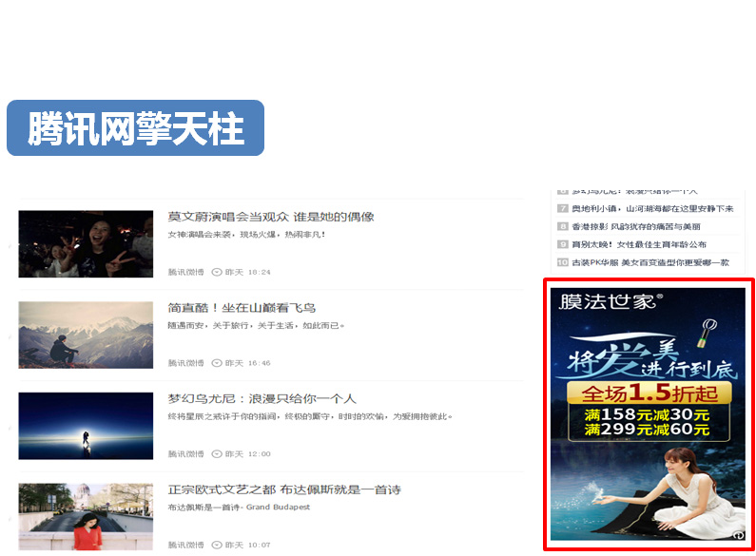Click the clock icon beside 昨天 18:24

pos(217,272)
